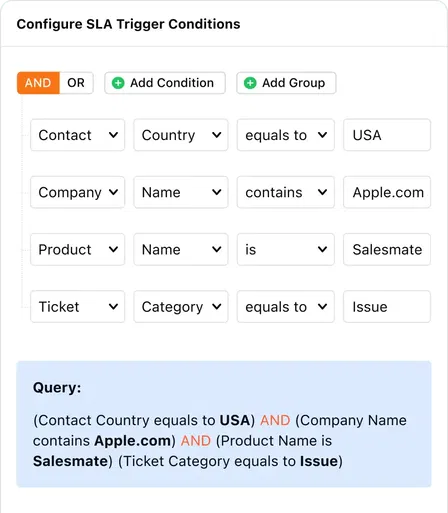Click the green plus icon on Add Condition
This screenshot has height=513, width=448.
(x=118, y=83)
